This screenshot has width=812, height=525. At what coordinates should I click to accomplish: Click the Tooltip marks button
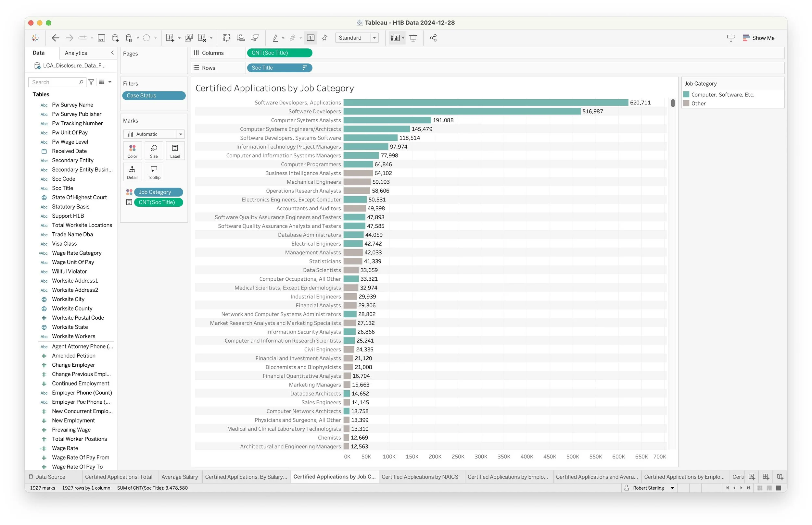154,172
